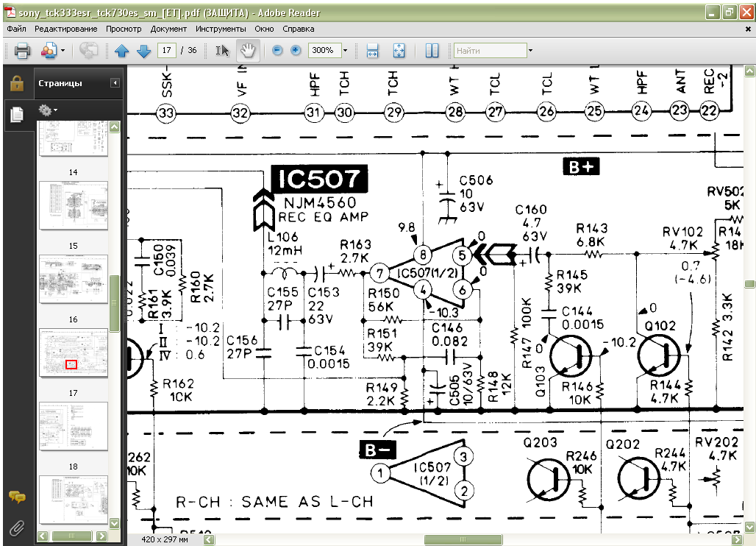Click the Print icon in the toolbar
Image resolution: width=756 pixels, height=546 pixels.
coord(22,51)
